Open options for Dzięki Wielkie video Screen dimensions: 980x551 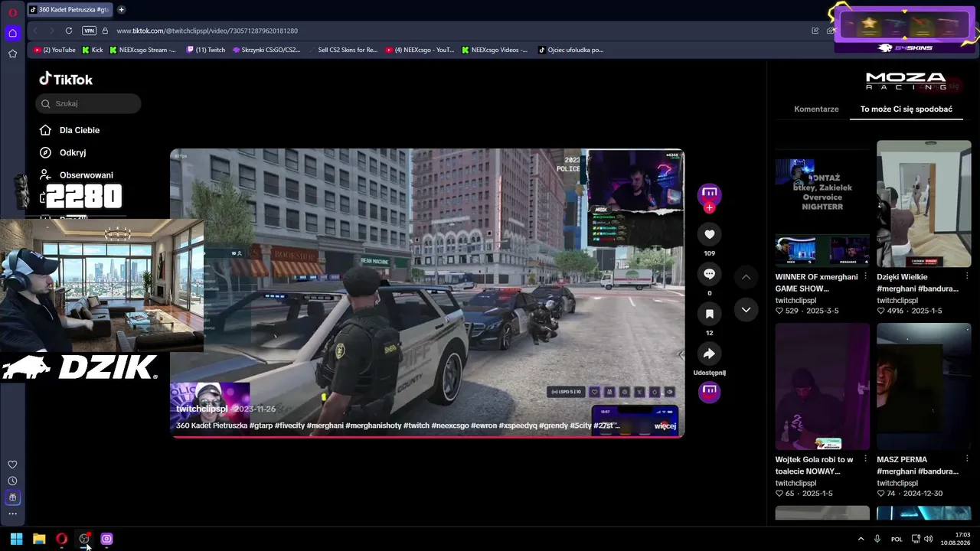coord(967,276)
